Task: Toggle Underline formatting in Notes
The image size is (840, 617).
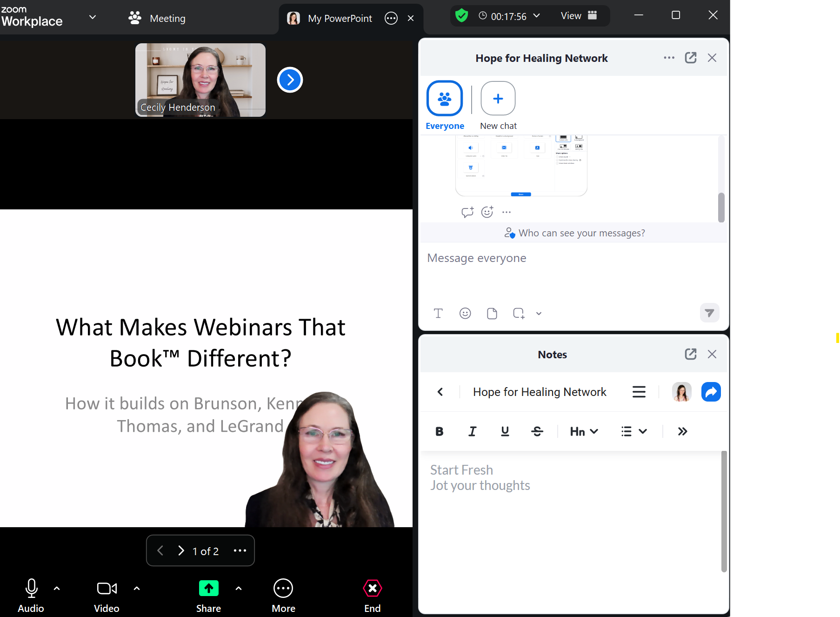Action: [505, 431]
